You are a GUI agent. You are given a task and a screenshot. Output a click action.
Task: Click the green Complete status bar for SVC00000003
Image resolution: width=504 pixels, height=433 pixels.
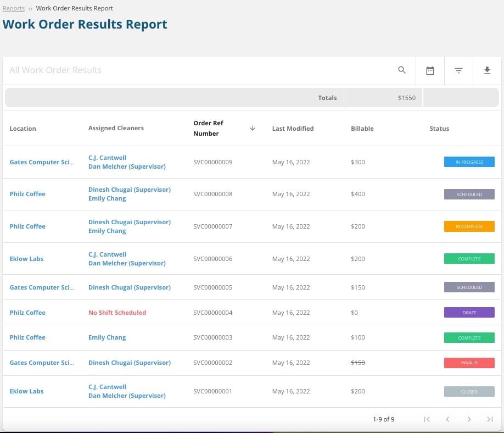[469, 337]
